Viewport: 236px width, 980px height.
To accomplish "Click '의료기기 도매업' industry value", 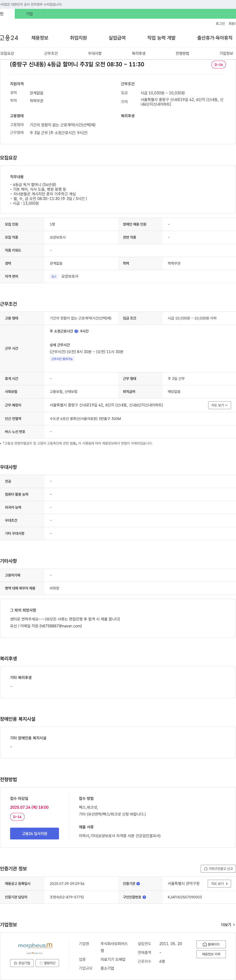I will tap(113, 959).
